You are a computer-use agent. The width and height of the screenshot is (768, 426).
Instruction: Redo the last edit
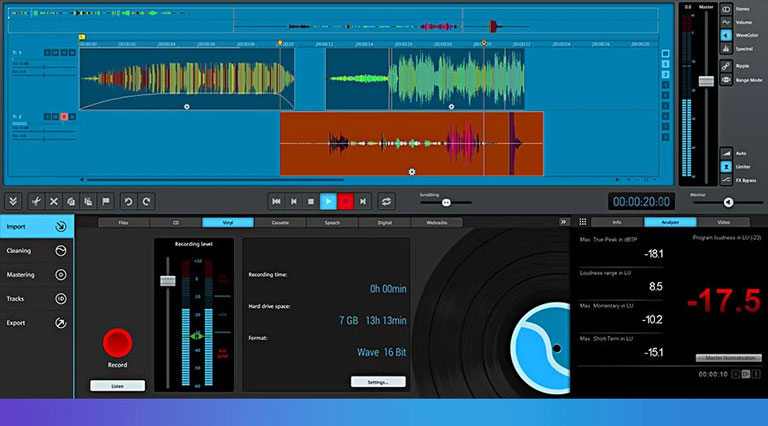coord(146,201)
